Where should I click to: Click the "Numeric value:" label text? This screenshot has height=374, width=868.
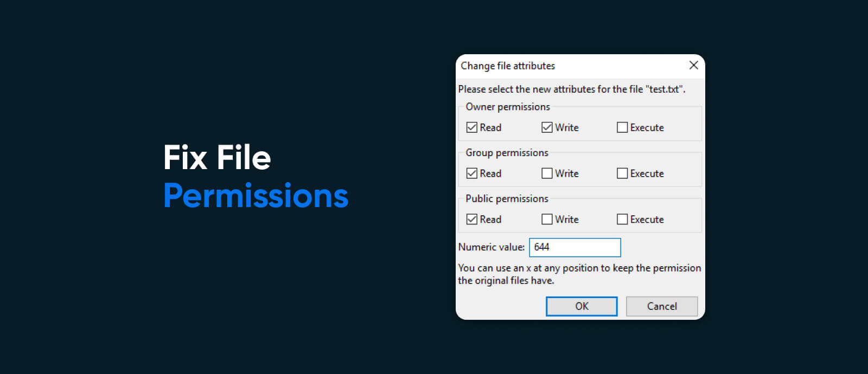pyautogui.click(x=491, y=247)
